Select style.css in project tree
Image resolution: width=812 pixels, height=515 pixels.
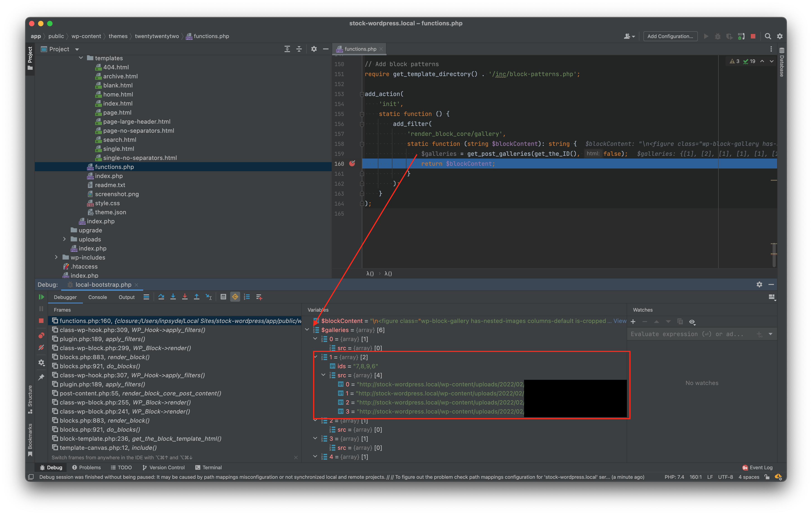pyautogui.click(x=107, y=203)
